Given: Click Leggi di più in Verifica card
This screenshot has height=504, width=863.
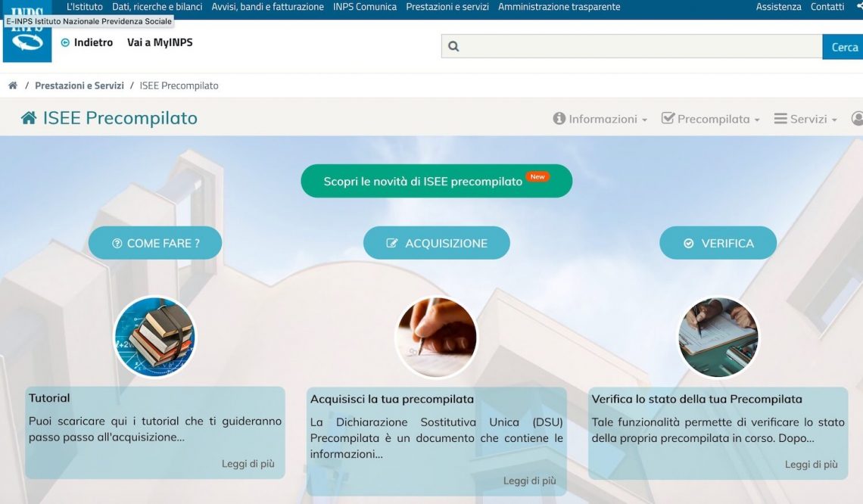Looking at the screenshot, I should (x=812, y=465).
